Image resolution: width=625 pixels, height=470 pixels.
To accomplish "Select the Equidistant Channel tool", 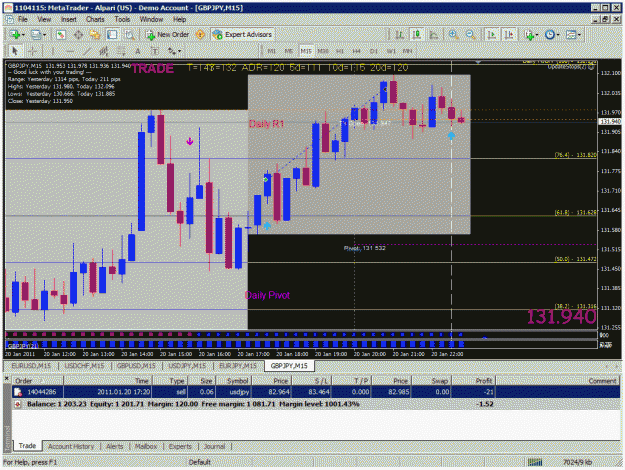I will coord(104,51).
